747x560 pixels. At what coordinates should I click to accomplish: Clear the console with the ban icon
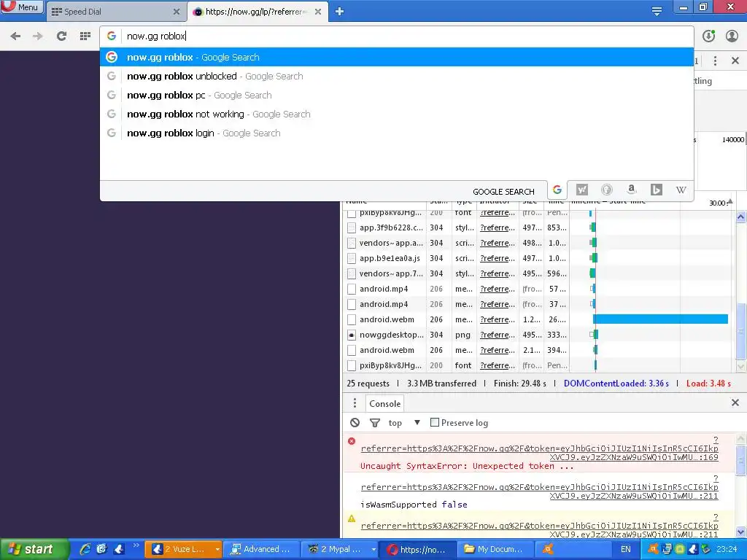click(355, 422)
